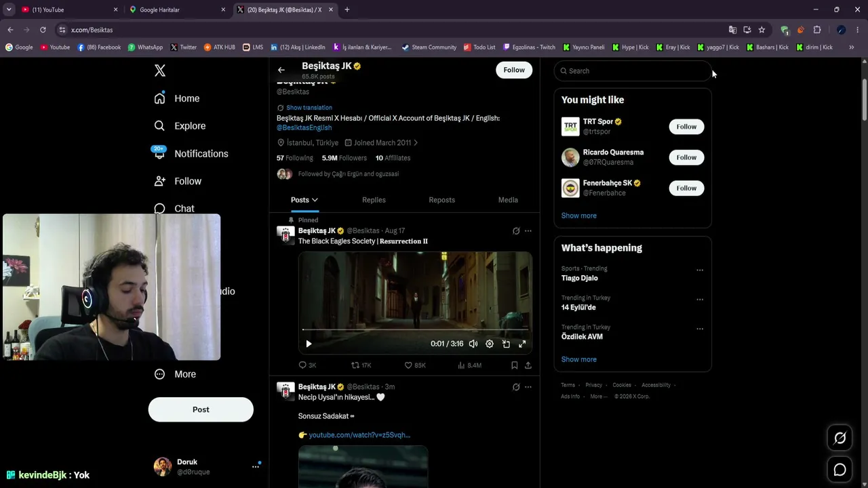
Task: Open options for the Tiago Djalo trend
Action: [x=700, y=270]
